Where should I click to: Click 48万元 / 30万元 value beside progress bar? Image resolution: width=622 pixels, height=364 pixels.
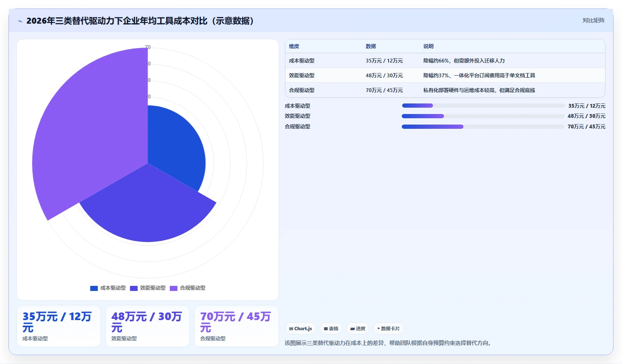click(586, 116)
